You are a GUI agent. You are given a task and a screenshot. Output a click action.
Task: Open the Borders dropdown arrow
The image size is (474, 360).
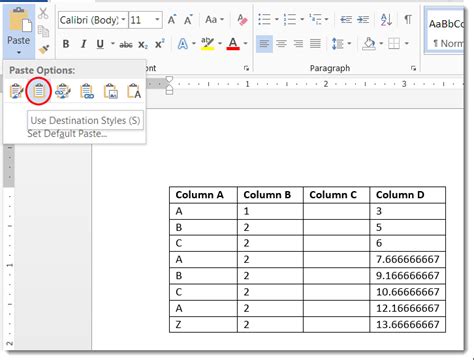point(406,43)
